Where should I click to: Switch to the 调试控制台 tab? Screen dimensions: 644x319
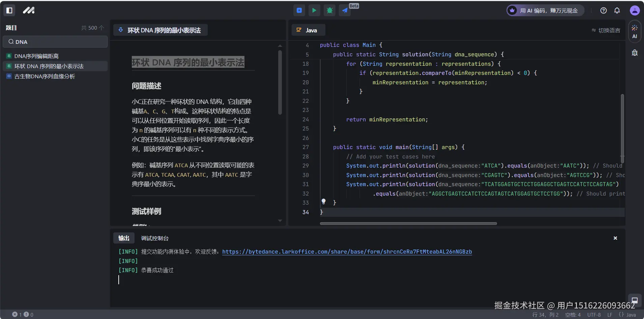coord(155,238)
